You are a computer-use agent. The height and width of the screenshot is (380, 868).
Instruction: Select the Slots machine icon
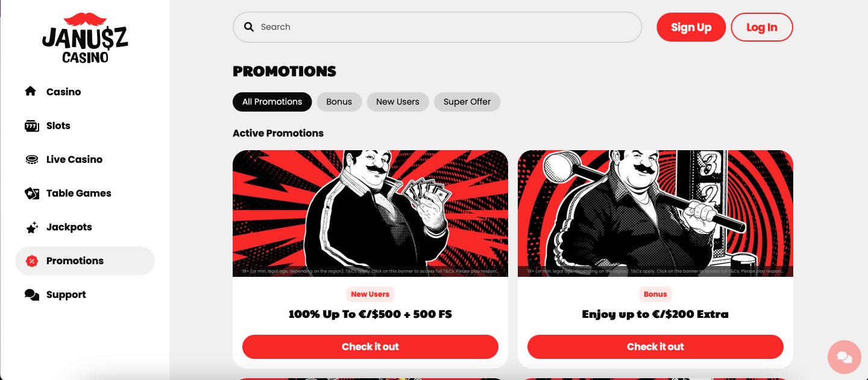pos(31,125)
